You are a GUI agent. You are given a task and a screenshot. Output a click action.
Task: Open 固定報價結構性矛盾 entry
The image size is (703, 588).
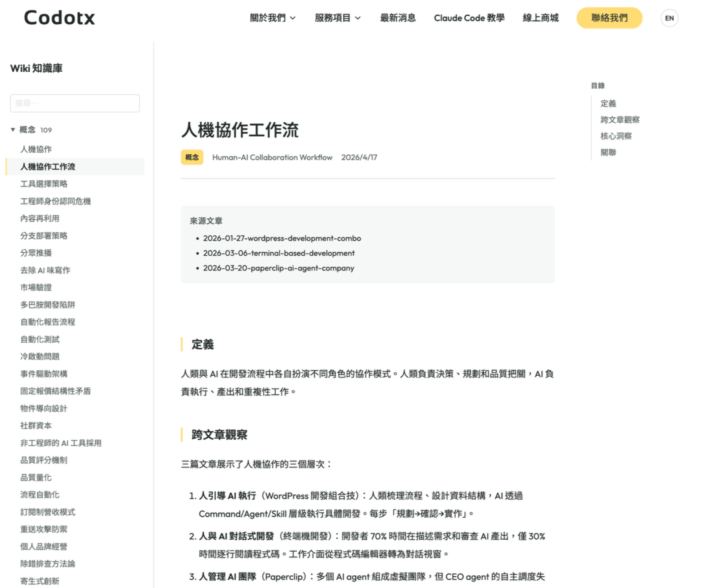[x=55, y=391]
